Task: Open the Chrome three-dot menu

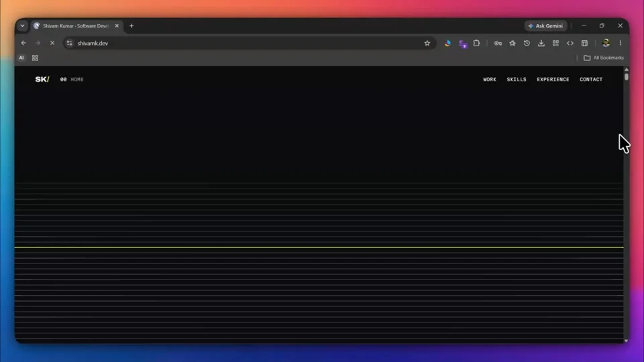Action: (620, 43)
